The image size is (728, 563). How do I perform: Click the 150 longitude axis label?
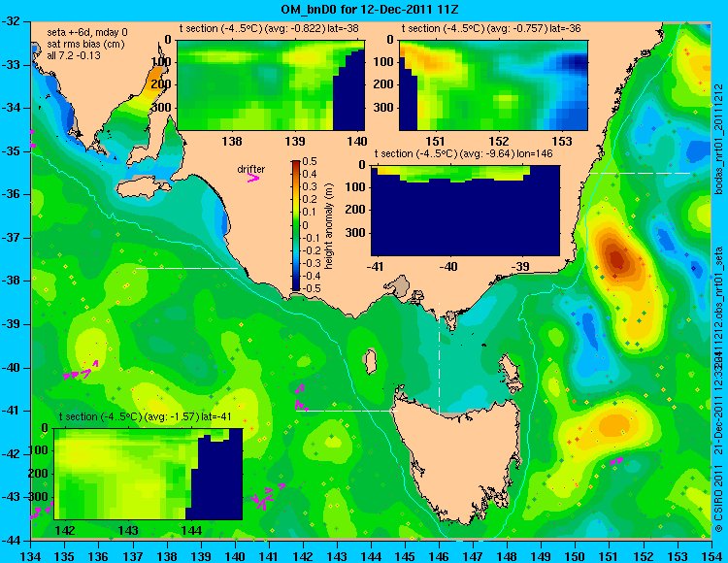coord(575,556)
